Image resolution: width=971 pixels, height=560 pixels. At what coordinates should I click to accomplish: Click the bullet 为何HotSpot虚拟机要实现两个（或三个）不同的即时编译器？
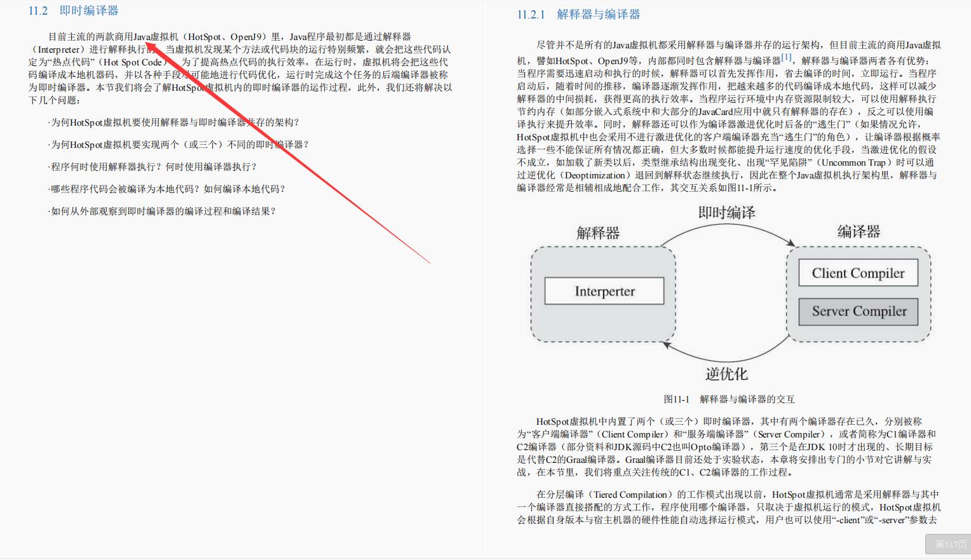[178, 145]
